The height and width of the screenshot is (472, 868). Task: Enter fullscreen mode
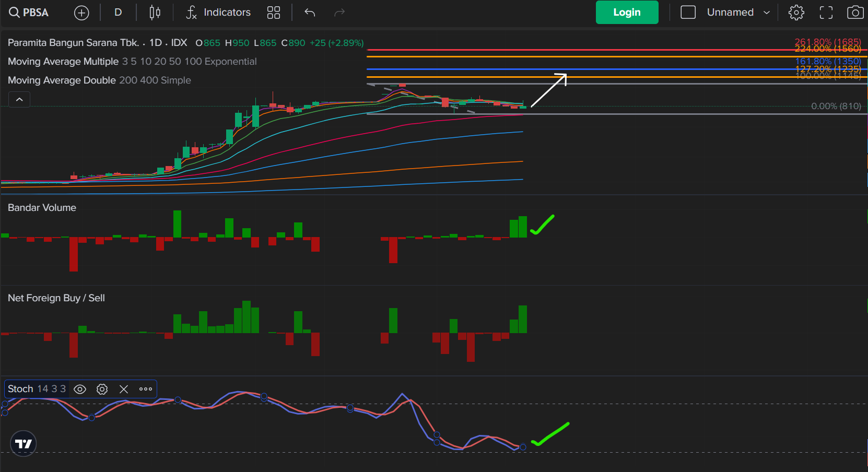826,13
